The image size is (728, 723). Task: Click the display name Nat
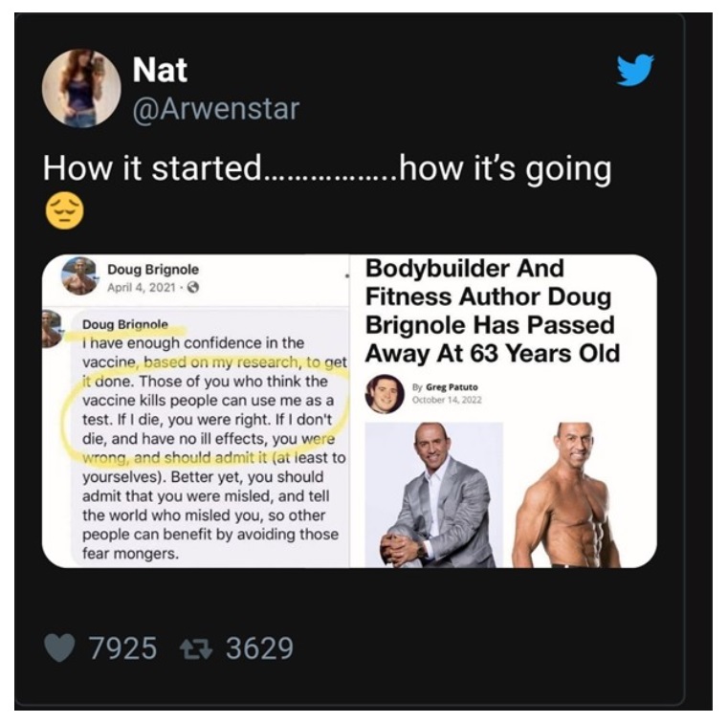pos(160,70)
